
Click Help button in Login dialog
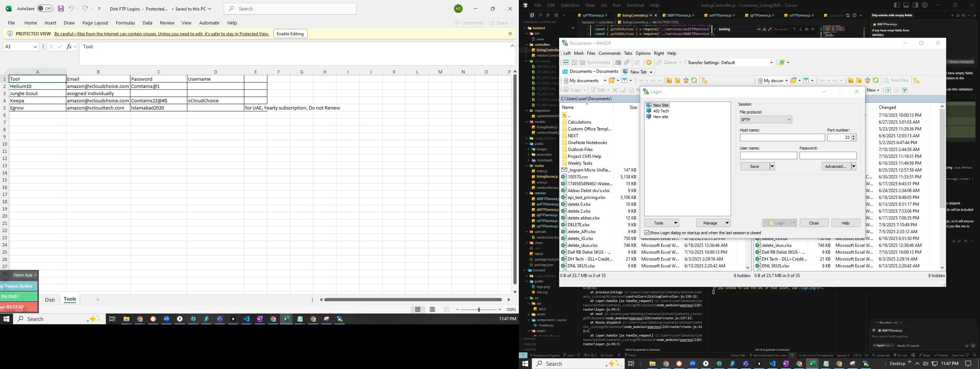pos(846,223)
